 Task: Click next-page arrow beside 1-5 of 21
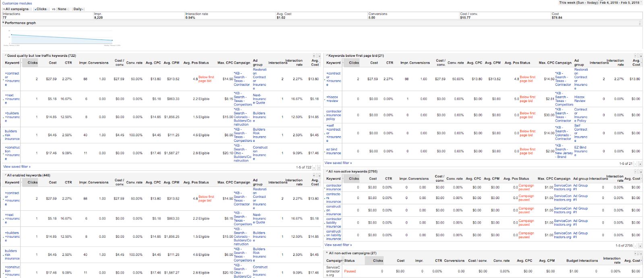[x=639, y=164]
